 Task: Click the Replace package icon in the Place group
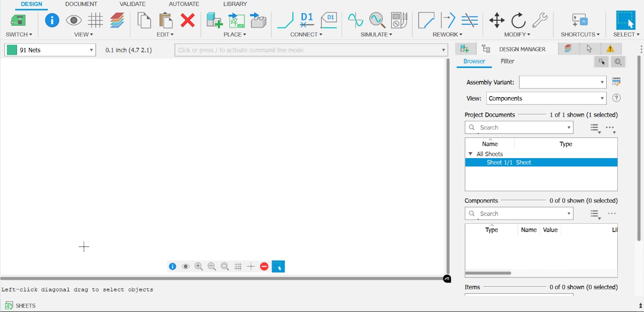[x=258, y=20]
